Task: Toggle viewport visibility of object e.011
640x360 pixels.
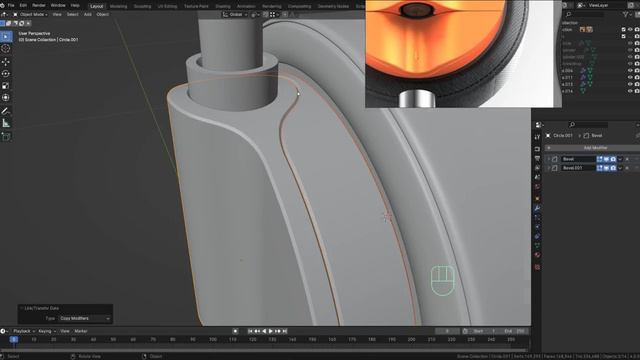Action: click(x=630, y=77)
